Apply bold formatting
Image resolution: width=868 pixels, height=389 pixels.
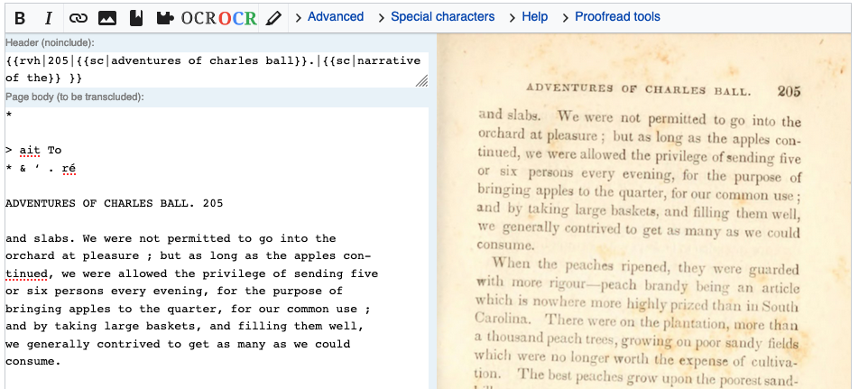point(20,18)
